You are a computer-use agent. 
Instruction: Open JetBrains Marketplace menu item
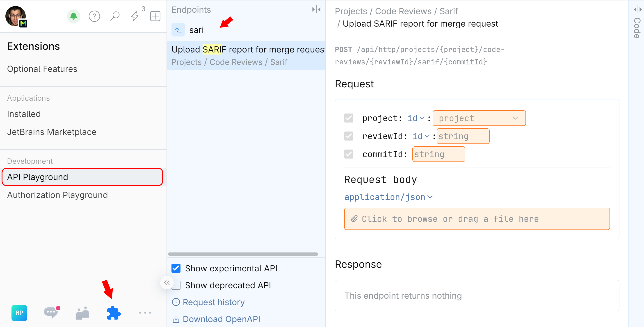(52, 132)
